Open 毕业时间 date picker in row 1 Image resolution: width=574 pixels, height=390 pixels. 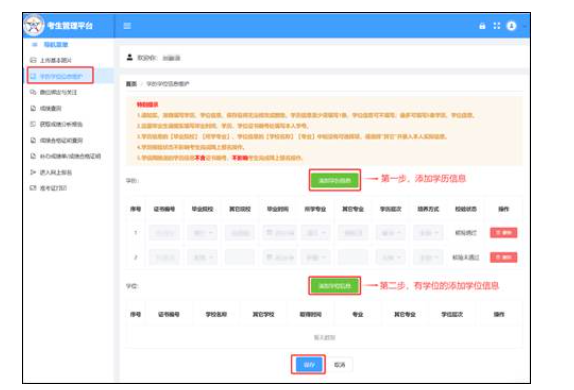pos(279,233)
